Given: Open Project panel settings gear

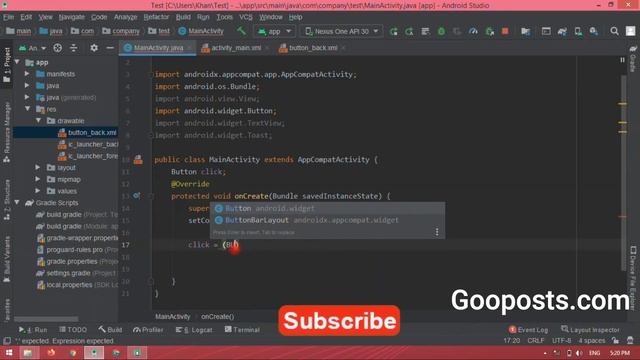Looking at the screenshot, I should click(x=94, y=48).
